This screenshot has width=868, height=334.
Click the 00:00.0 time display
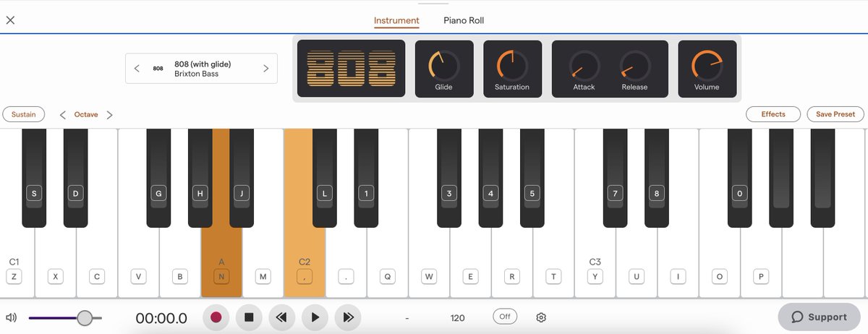click(x=161, y=318)
